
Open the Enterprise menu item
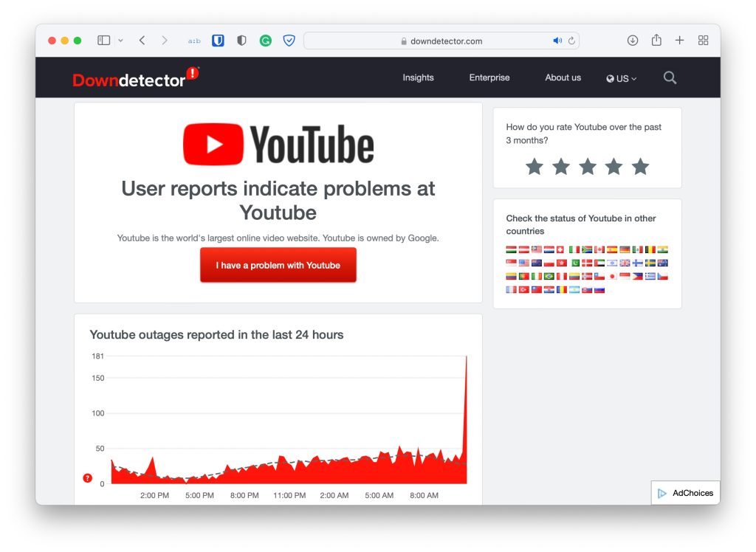(x=489, y=77)
